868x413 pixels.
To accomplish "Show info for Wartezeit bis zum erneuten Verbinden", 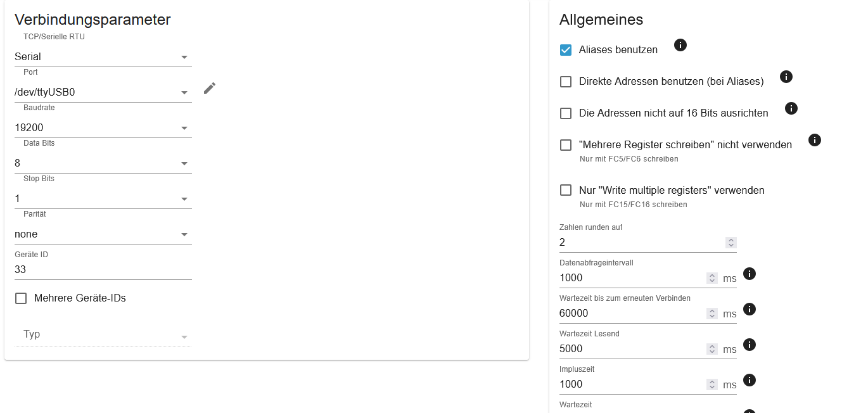I will (750, 309).
